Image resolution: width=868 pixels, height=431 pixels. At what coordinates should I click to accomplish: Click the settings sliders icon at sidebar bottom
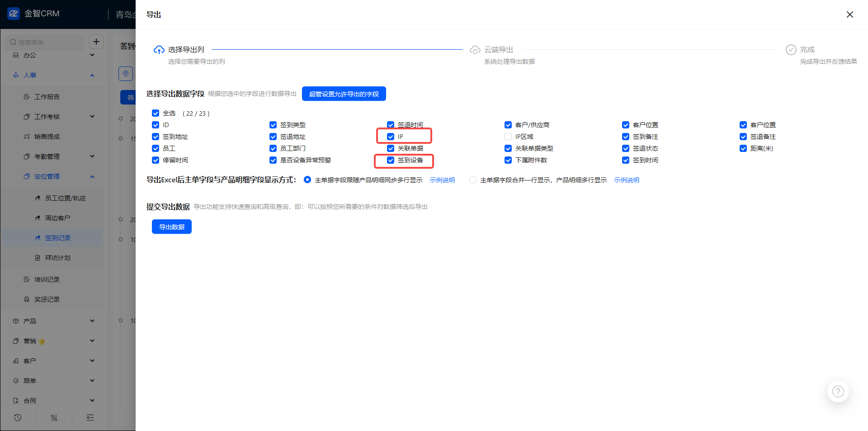click(54, 417)
